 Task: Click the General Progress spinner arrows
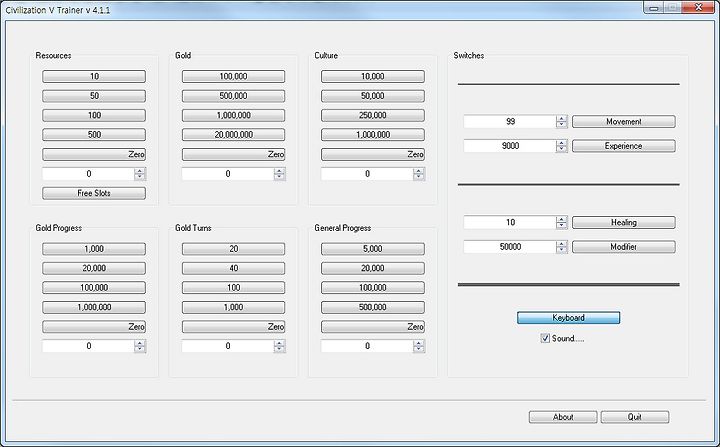418,346
